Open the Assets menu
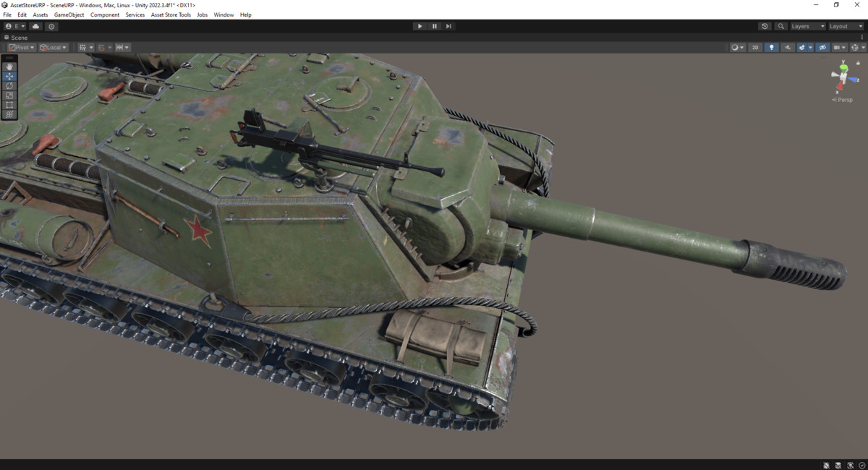The image size is (868, 470). coord(41,14)
